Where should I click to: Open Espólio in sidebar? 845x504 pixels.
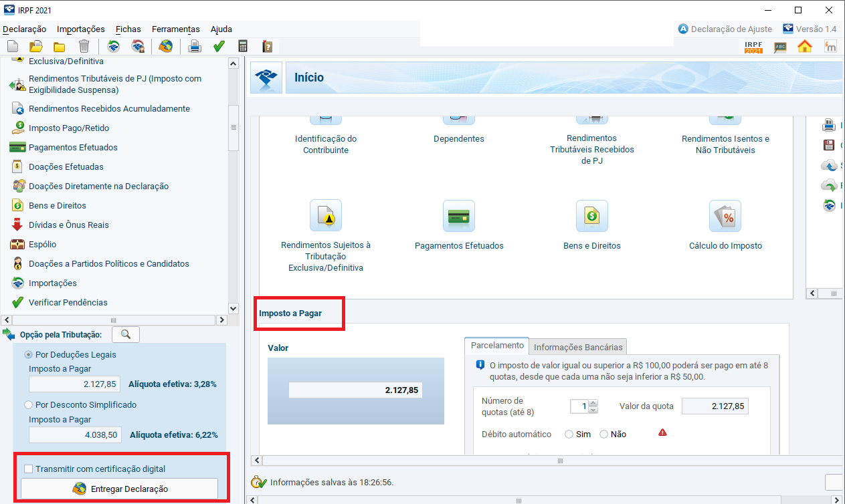[x=43, y=244]
